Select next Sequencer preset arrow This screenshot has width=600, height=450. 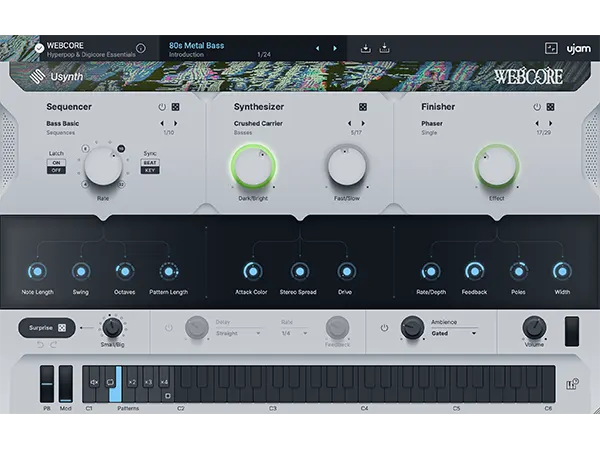176,123
